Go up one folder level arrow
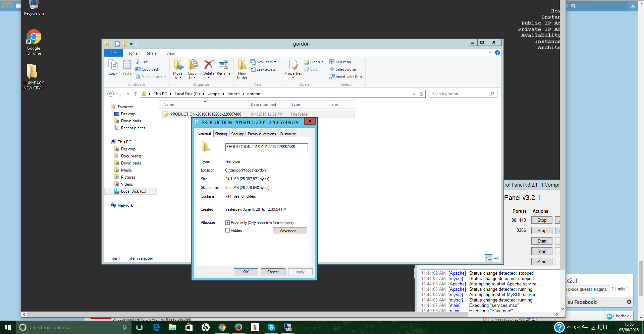Screen dimensions: 644x334 pyautogui.click(x=136, y=94)
